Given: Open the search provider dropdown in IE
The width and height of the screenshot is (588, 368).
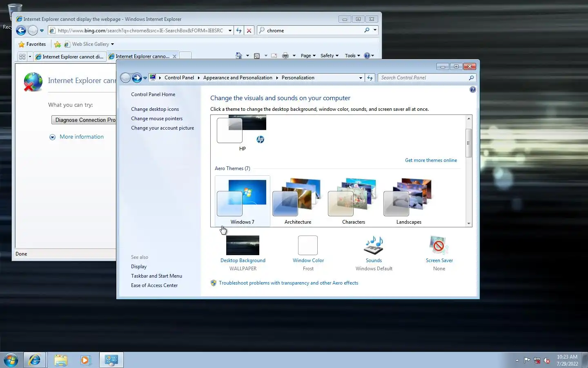Looking at the screenshot, I should (x=375, y=30).
